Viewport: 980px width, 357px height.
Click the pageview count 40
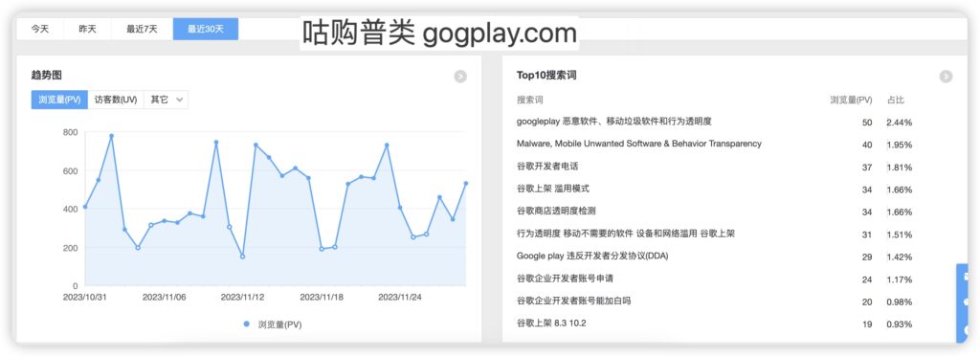867,145
